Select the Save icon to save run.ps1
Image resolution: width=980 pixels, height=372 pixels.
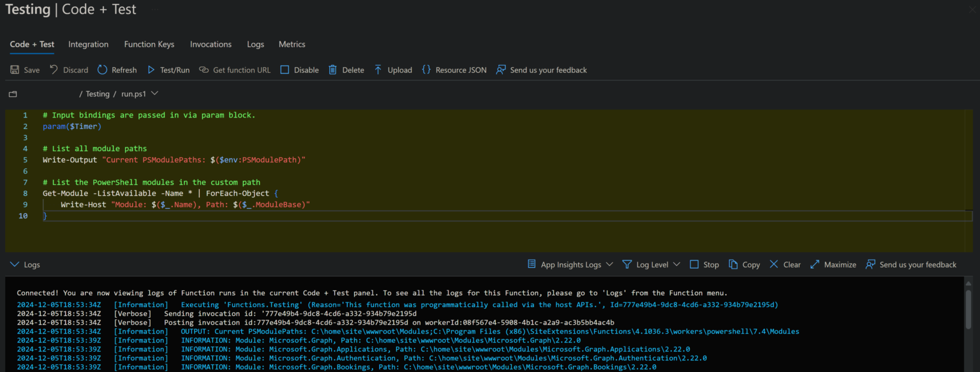coord(14,70)
